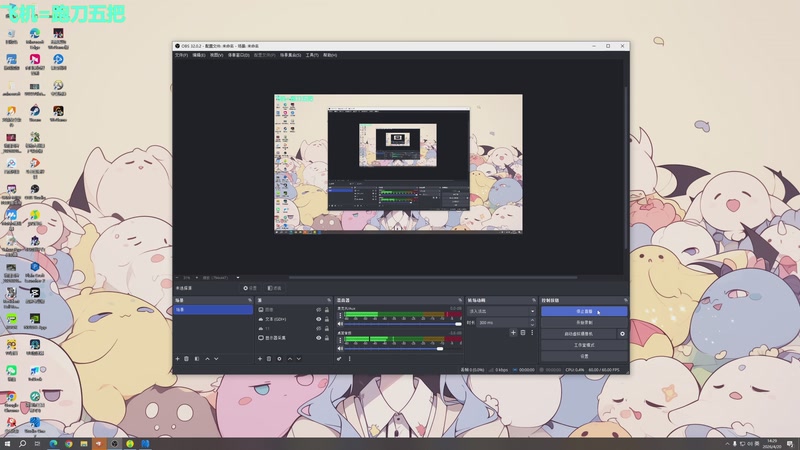Add a new scene with the plus icon
The height and width of the screenshot is (450, 800).
pos(178,359)
